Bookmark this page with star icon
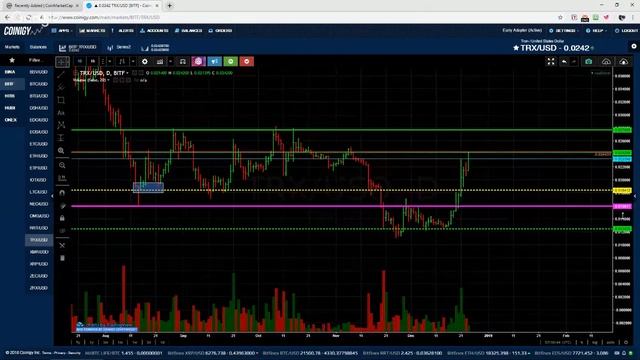 [560, 18]
